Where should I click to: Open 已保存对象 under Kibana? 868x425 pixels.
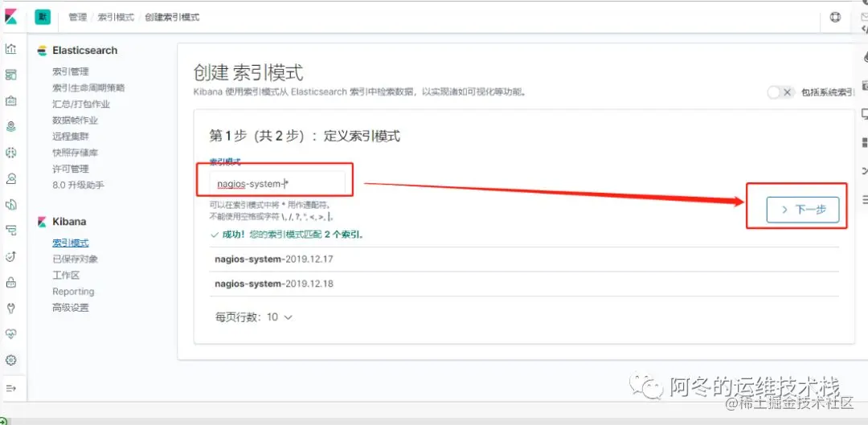[75, 259]
